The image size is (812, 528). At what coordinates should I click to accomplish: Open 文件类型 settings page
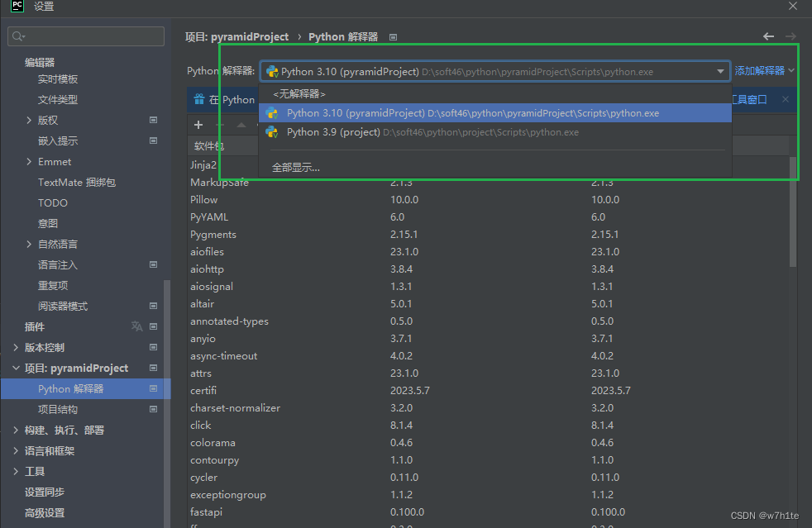(x=58, y=99)
